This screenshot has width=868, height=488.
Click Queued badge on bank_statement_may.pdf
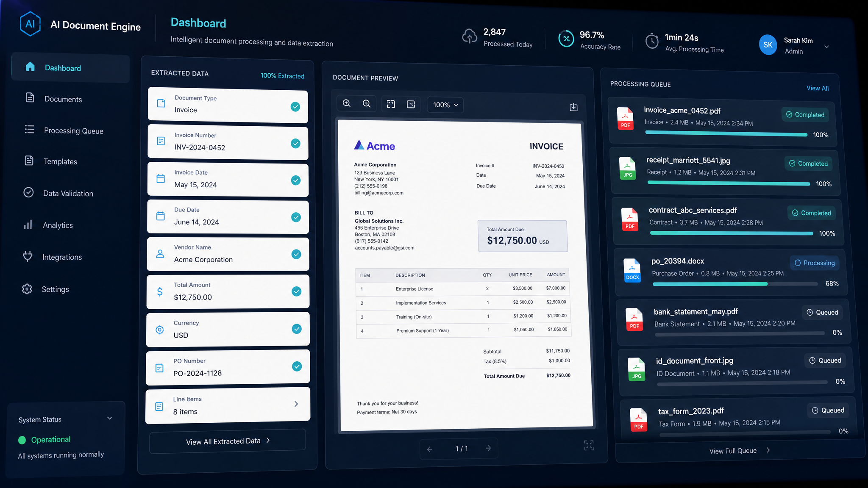pyautogui.click(x=822, y=313)
